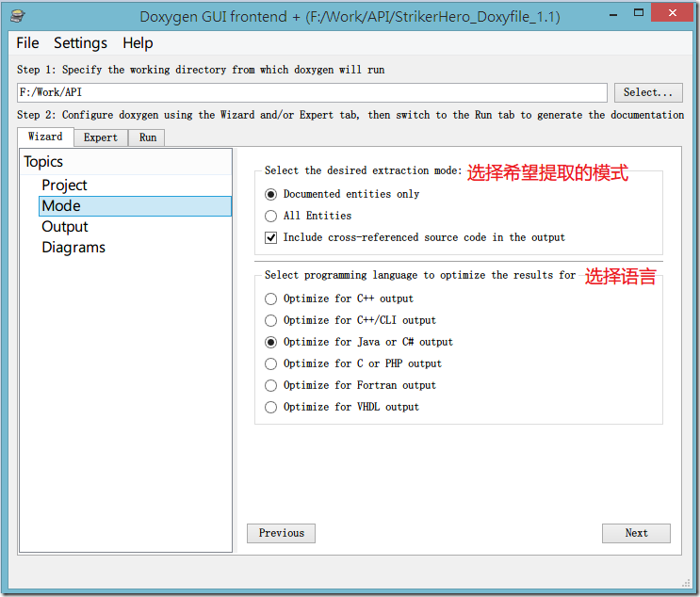Image resolution: width=700 pixels, height=597 pixels.
Task: Open the Settings menu
Action: pos(80,42)
